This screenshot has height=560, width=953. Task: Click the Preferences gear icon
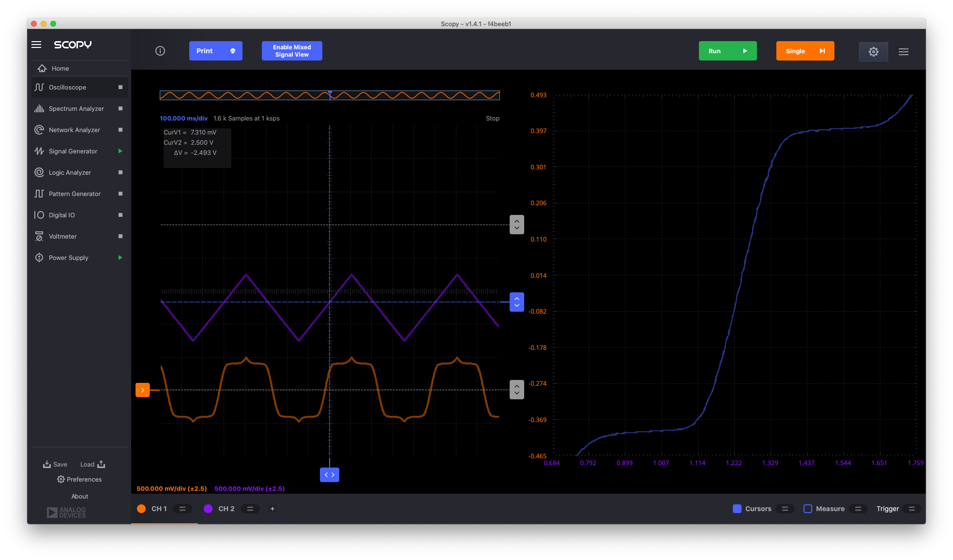pyautogui.click(x=61, y=479)
